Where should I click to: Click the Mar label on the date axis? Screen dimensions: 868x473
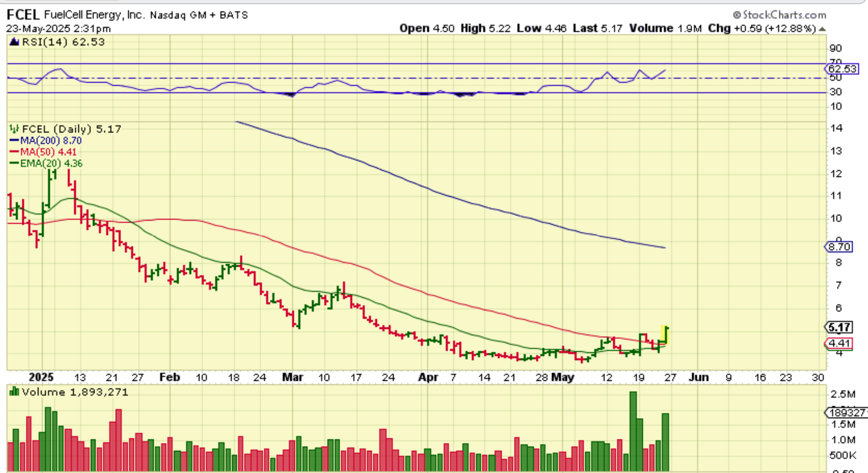(293, 378)
